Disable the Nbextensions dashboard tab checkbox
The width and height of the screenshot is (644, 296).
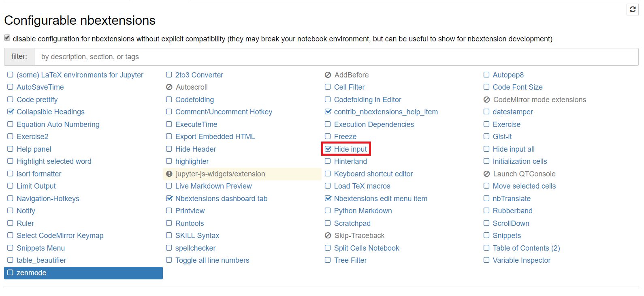[x=169, y=199]
